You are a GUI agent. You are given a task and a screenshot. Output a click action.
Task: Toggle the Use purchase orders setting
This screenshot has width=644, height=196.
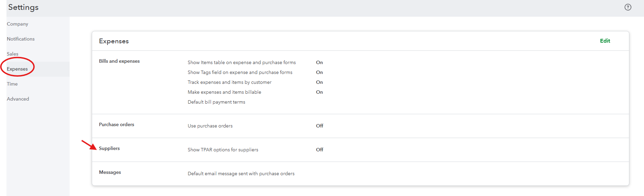[210, 126]
